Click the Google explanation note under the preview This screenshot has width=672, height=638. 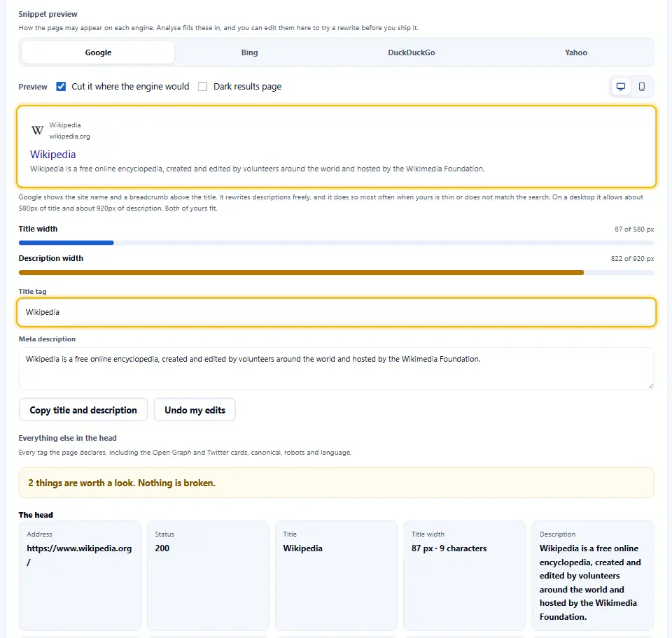coord(331,203)
